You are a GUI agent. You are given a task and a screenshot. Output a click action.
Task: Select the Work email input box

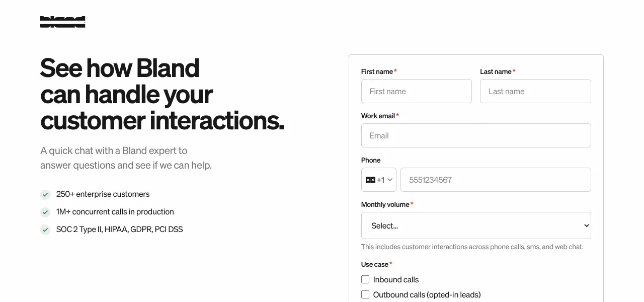coord(476,135)
